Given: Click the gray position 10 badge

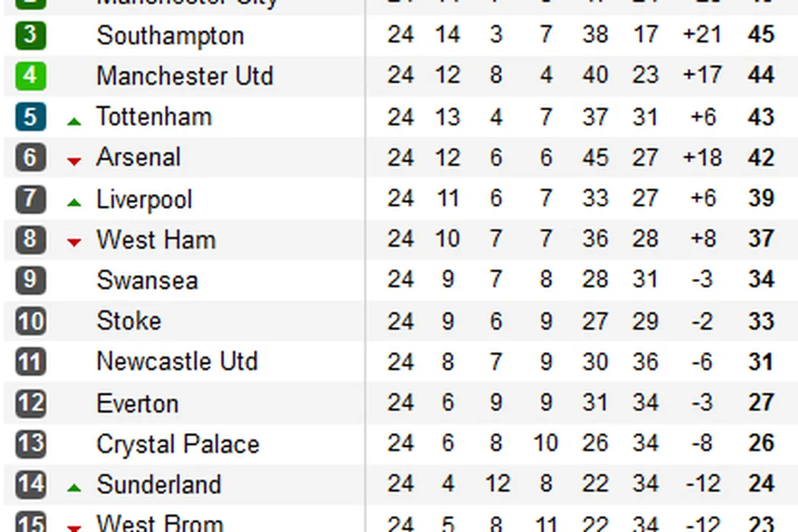Looking at the screenshot, I should click(x=30, y=321).
